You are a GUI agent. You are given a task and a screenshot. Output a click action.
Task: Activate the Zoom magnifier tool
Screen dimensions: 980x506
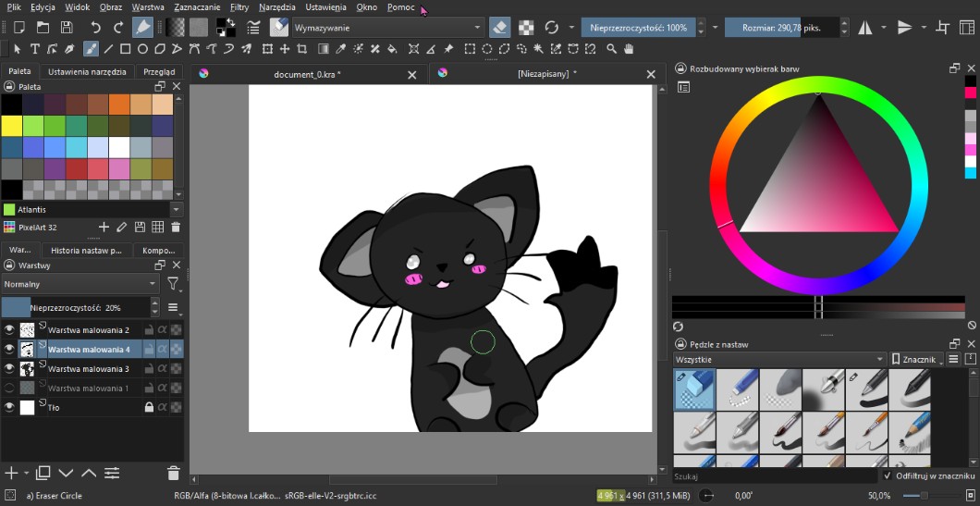pyautogui.click(x=612, y=49)
